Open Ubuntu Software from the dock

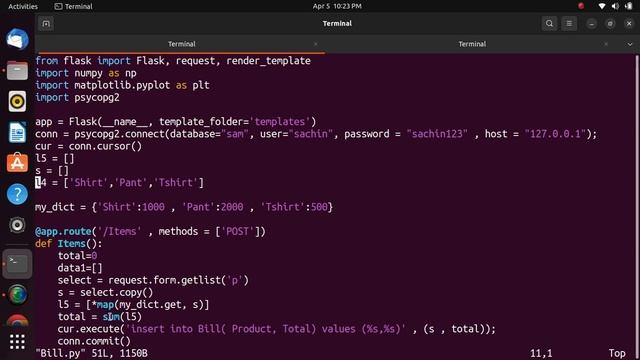point(17,163)
